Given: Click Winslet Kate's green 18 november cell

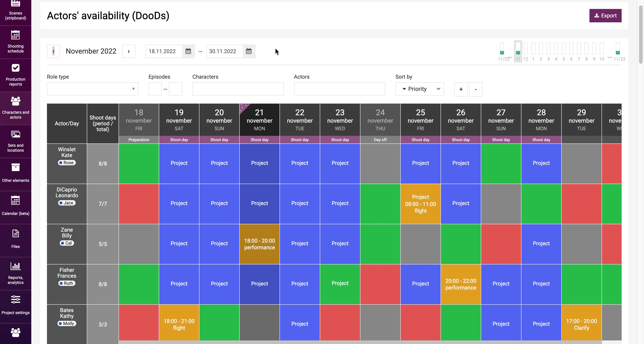Looking at the screenshot, I should (x=139, y=164).
